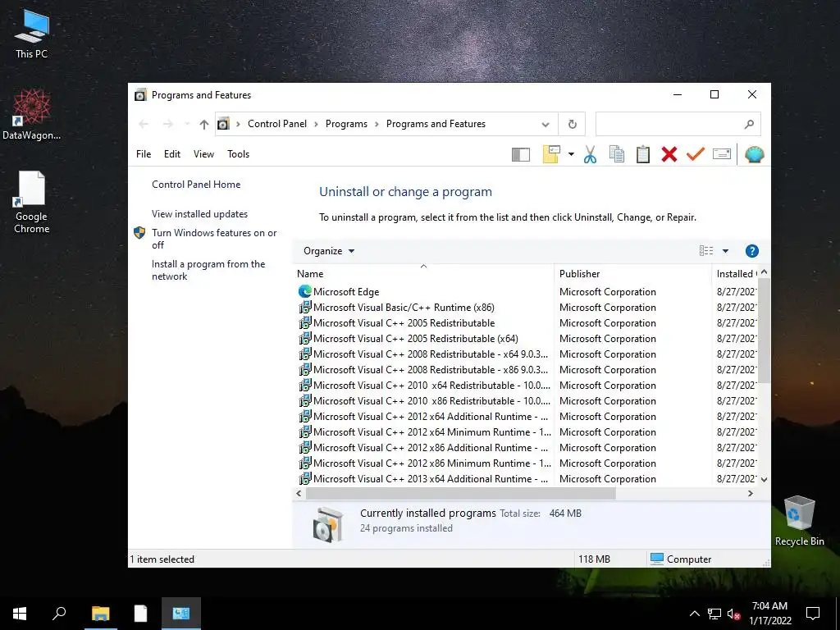This screenshot has width=840, height=630.
Task: Click the magnifier search icon in the search box
Action: pos(749,125)
